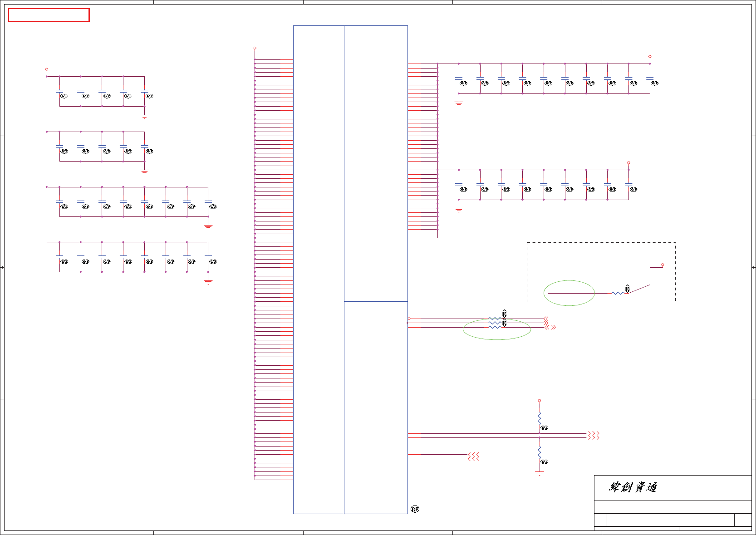Select the resistor inside the dashed box
The width and height of the screenshot is (756, 535).
(x=618, y=293)
